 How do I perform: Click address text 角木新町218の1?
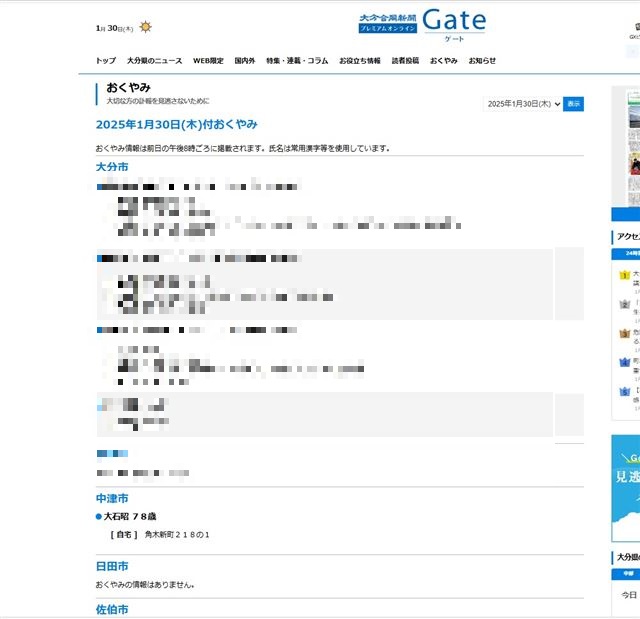pyautogui.click(x=177, y=535)
